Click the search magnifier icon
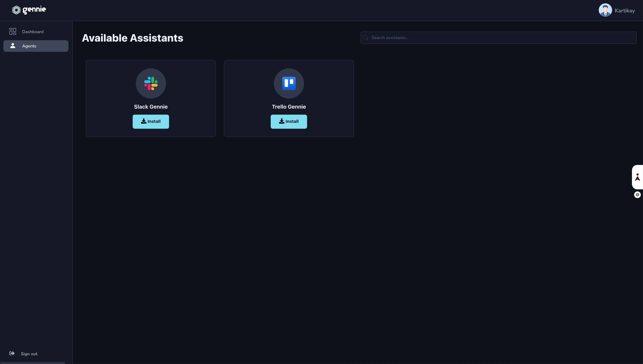Image resolution: width=643 pixels, height=364 pixels. point(365,38)
